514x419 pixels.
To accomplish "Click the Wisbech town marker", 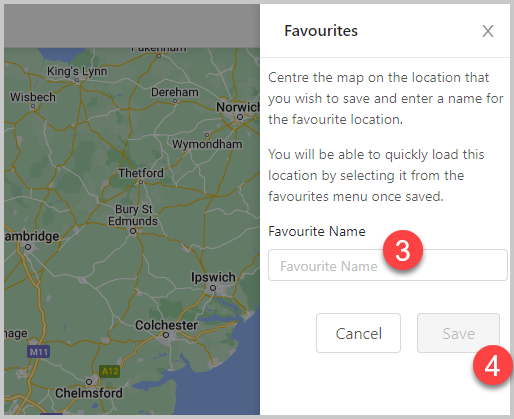I will point(33,106).
